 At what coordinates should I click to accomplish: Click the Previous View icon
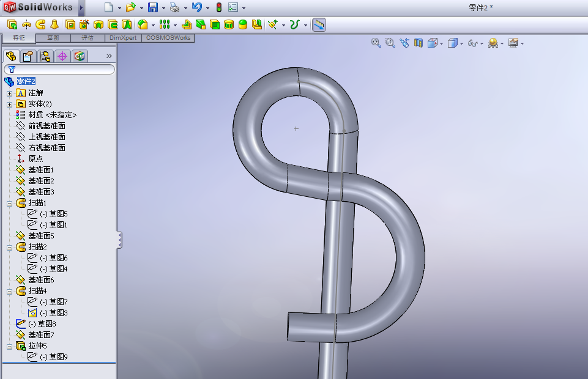404,43
